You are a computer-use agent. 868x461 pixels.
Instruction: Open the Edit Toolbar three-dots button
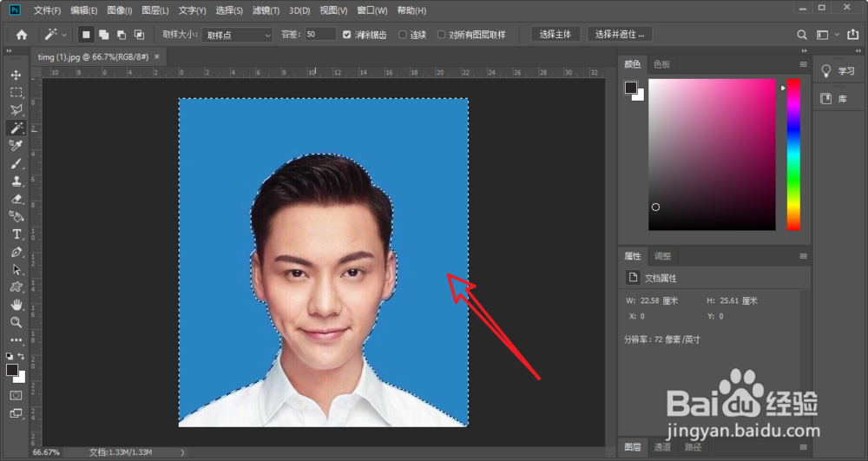click(16, 339)
